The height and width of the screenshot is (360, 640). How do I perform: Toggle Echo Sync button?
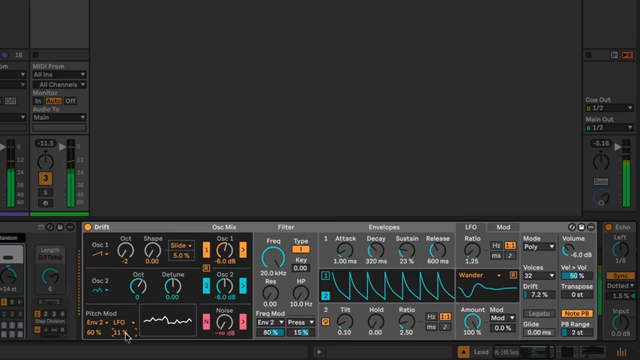620,276
